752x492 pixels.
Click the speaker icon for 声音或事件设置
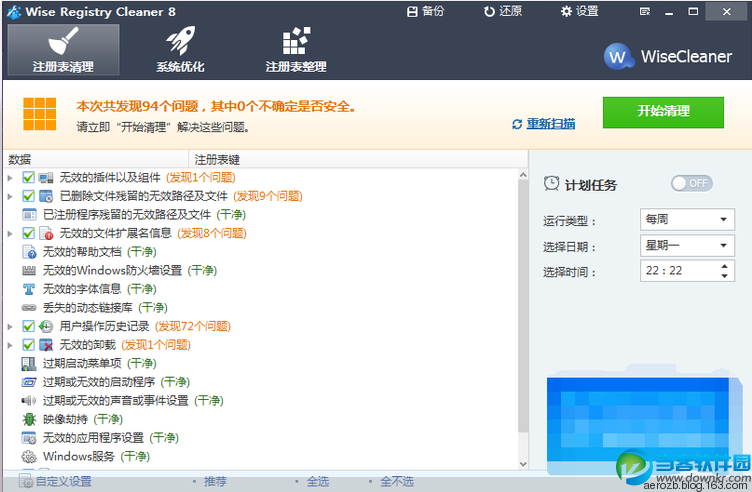[x=29, y=400]
